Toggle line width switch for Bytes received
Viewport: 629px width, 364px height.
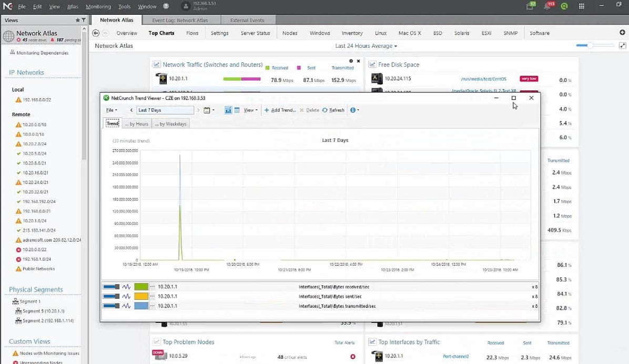click(111, 287)
